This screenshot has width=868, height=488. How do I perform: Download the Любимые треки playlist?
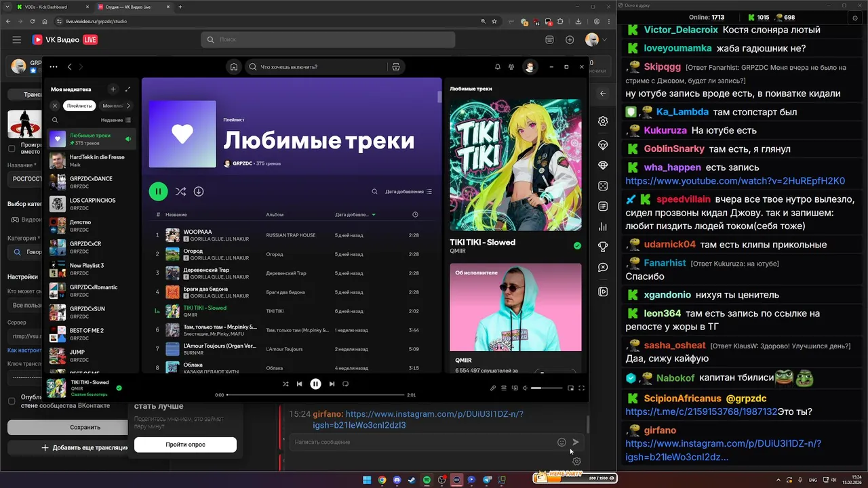point(199,192)
